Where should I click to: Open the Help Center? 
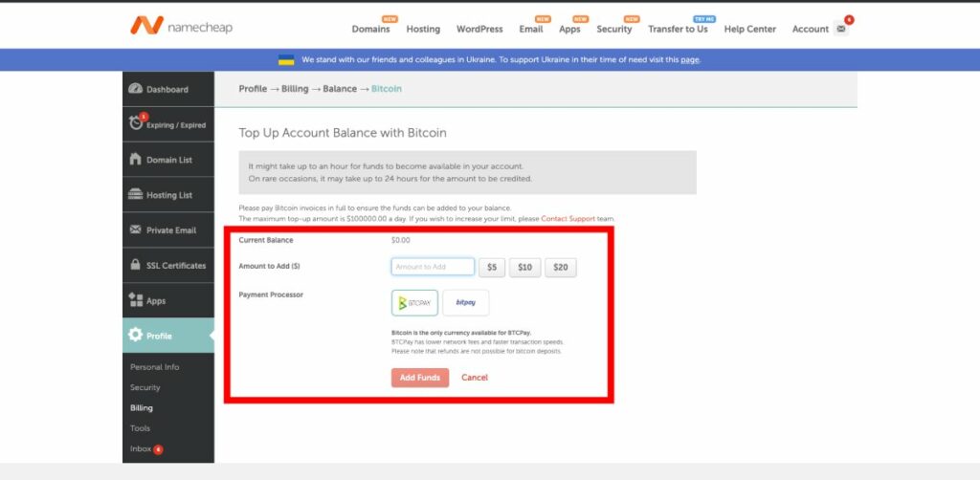coord(750,29)
